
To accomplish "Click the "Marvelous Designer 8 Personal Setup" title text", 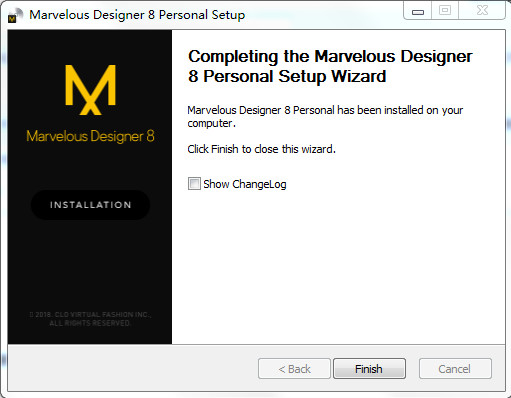I will tap(137, 15).
